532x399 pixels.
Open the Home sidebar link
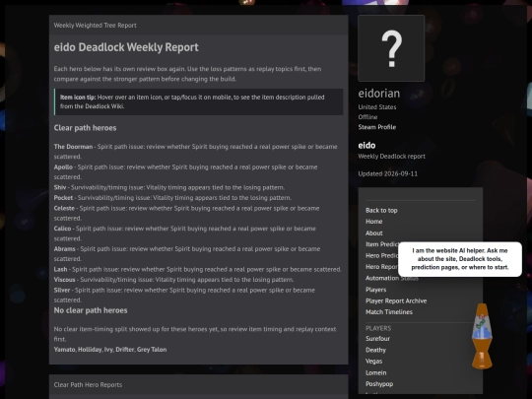(x=374, y=222)
